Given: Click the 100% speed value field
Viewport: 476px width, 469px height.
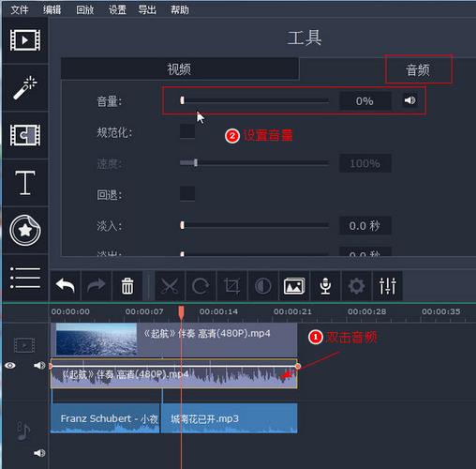Looking at the screenshot, I should coord(365,163).
